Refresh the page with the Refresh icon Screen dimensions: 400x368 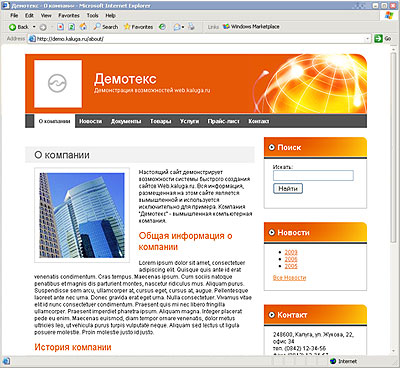(x=71, y=27)
